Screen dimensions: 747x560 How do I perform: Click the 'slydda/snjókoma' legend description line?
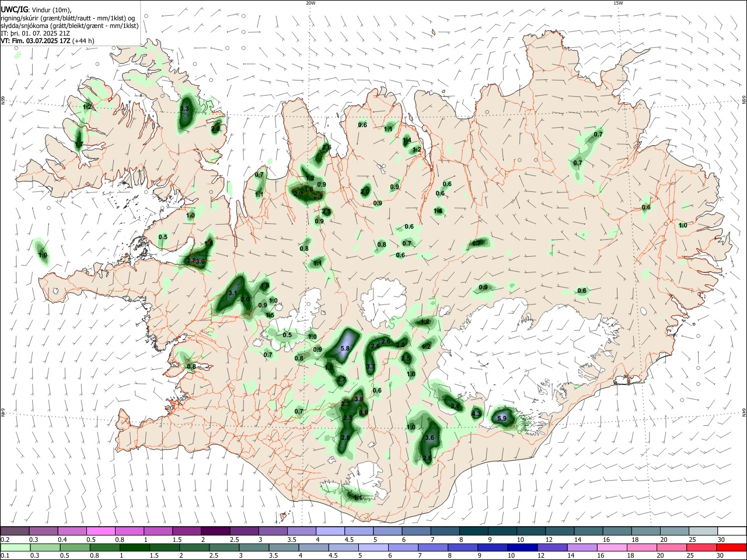69,26
